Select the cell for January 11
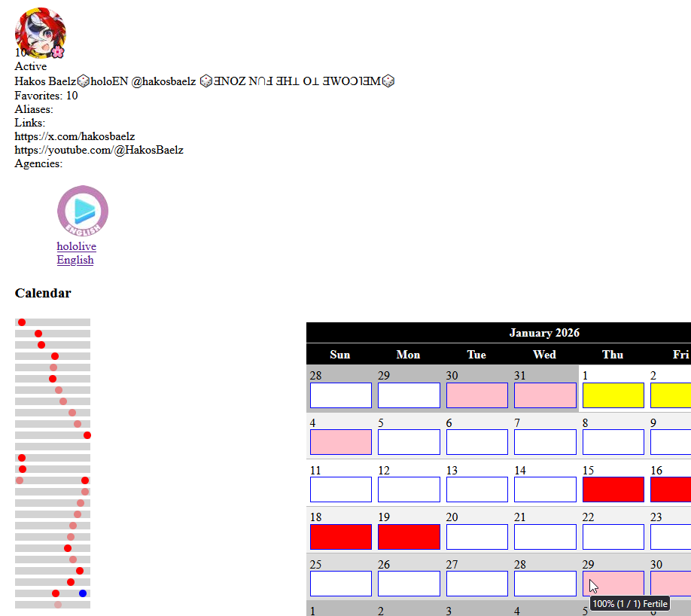 point(341,489)
